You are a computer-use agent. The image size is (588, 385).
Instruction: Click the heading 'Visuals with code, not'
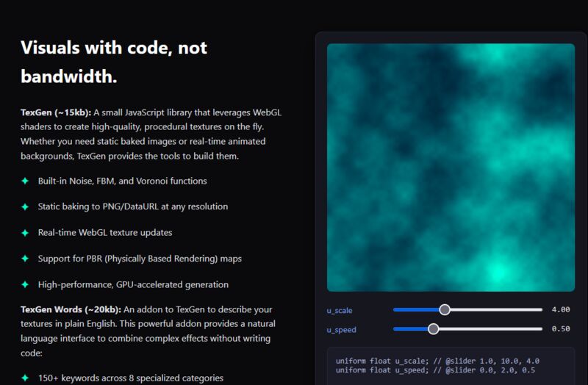point(114,48)
